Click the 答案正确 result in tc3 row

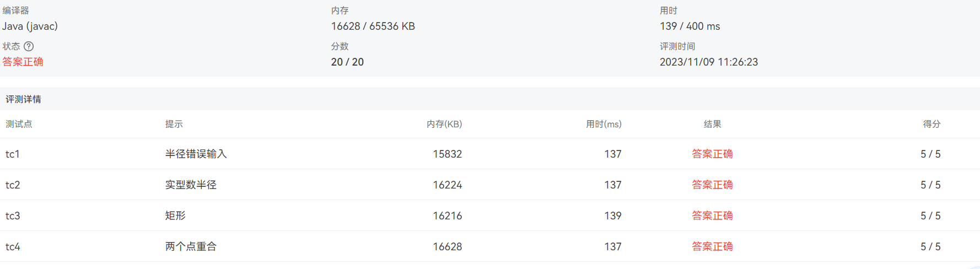(712, 216)
